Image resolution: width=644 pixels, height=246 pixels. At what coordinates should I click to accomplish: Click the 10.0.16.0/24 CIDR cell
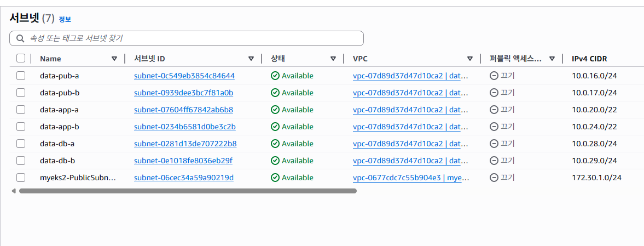pyautogui.click(x=594, y=76)
